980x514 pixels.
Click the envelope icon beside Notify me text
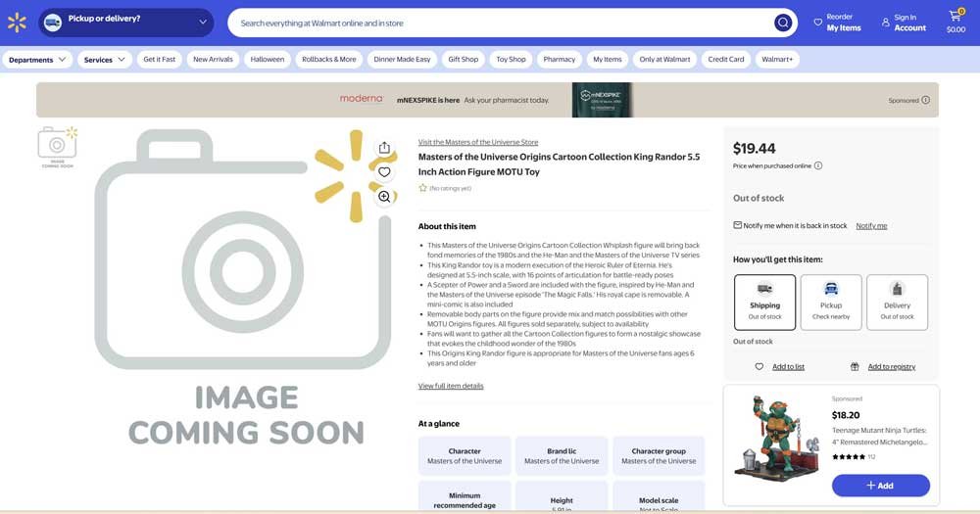pyautogui.click(x=738, y=225)
